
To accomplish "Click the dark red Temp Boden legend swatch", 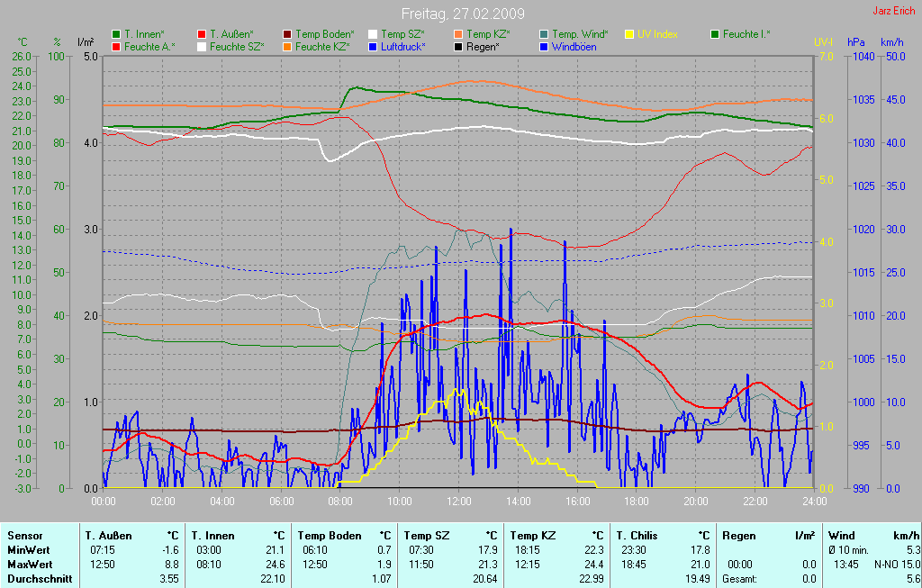I will (x=287, y=34).
